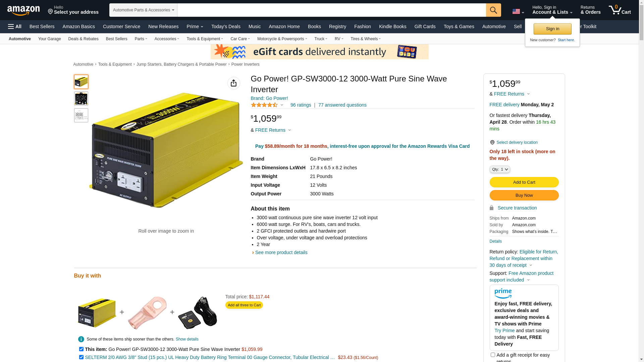
Task: Click the Add to Cart button
Action: 524,182
